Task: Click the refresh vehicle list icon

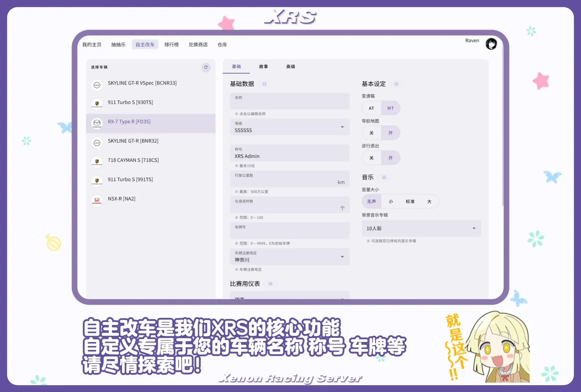Action: (x=206, y=67)
